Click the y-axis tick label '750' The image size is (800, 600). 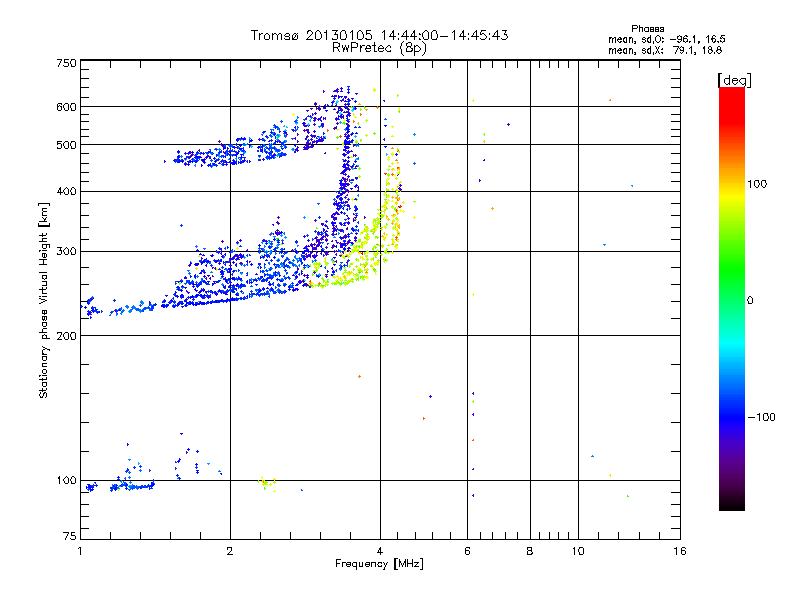(66, 63)
